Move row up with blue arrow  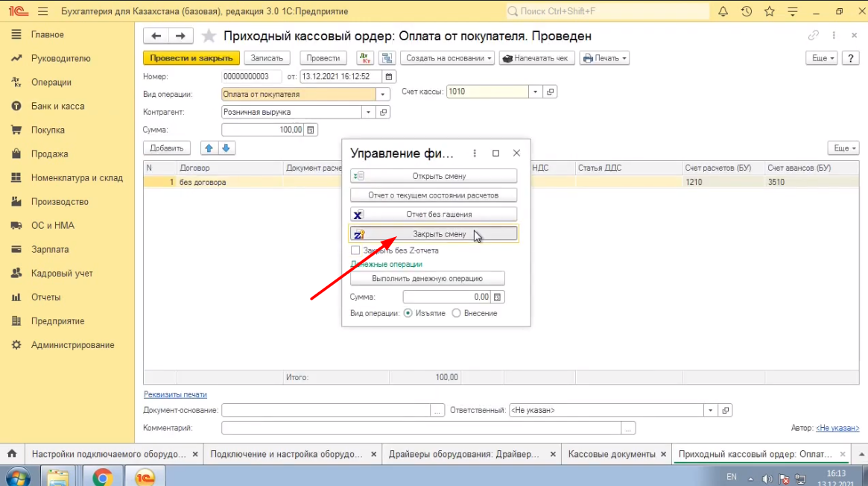(209, 148)
